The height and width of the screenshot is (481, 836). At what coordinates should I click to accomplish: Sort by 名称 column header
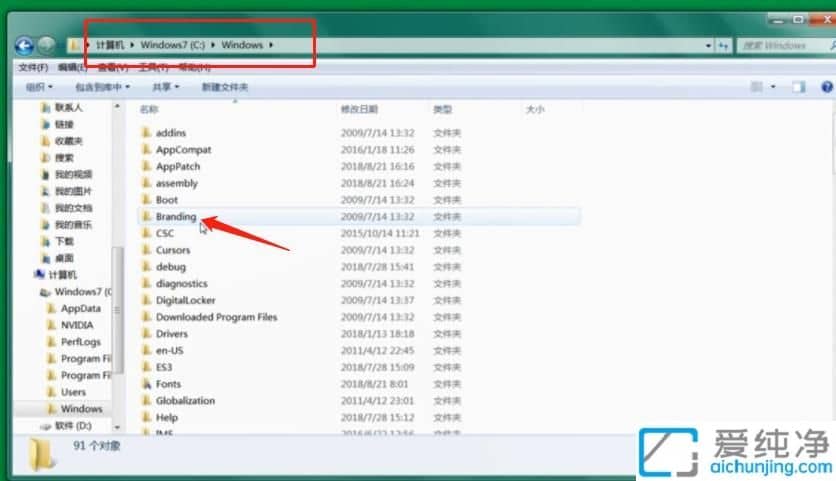pyautogui.click(x=149, y=109)
